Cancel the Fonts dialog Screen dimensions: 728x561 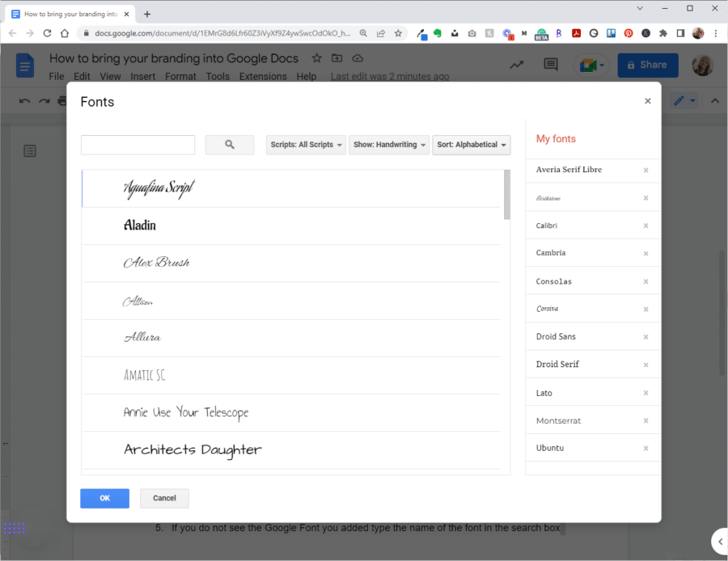[x=164, y=498]
